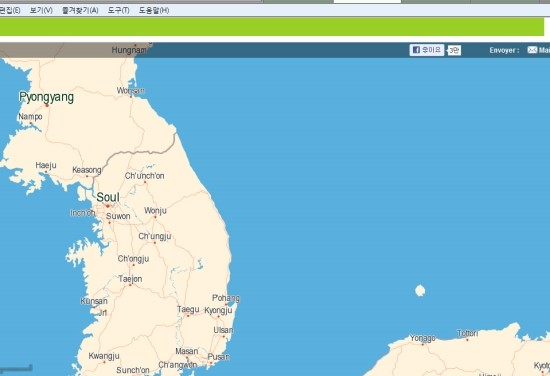The height and width of the screenshot is (376, 550).
Task: Open the 도움말(H) help menu
Action: coord(154,10)
